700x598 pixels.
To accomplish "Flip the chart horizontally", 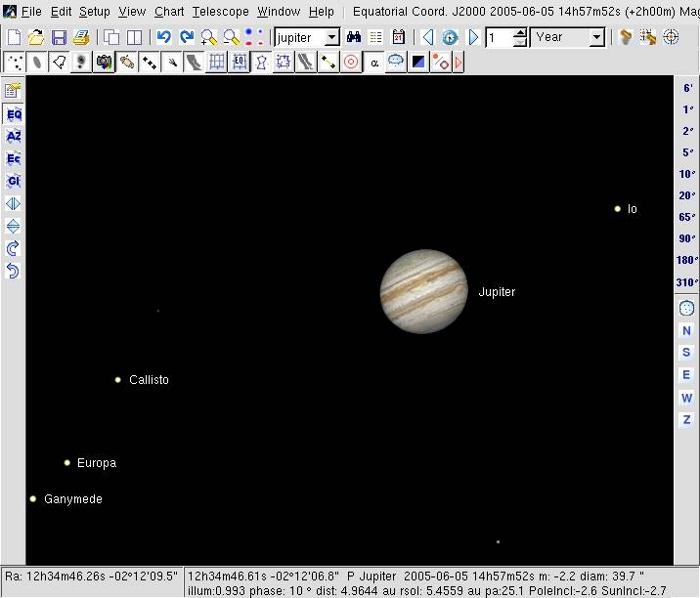I will pos(13,204).
